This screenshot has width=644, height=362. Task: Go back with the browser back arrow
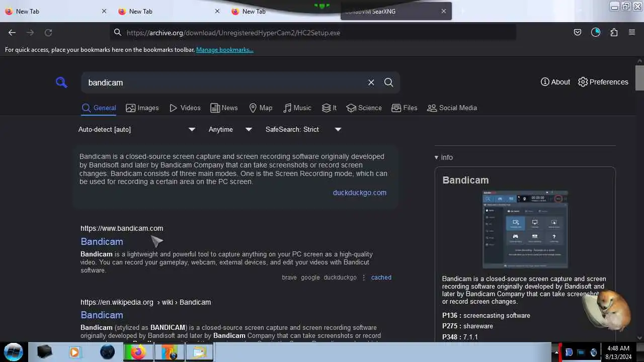click(12, 33)
